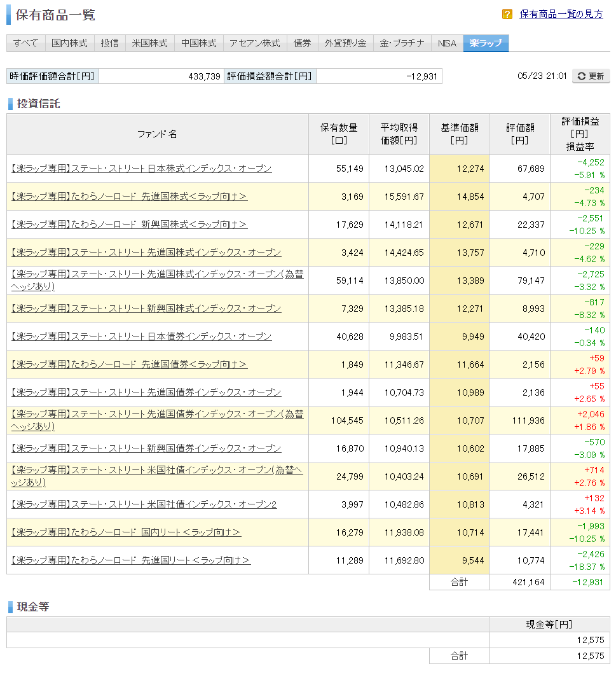Open たわらノーロード 新興国株式<ラップ向け> fund link
616x680 pixels.
coord(129,224)
